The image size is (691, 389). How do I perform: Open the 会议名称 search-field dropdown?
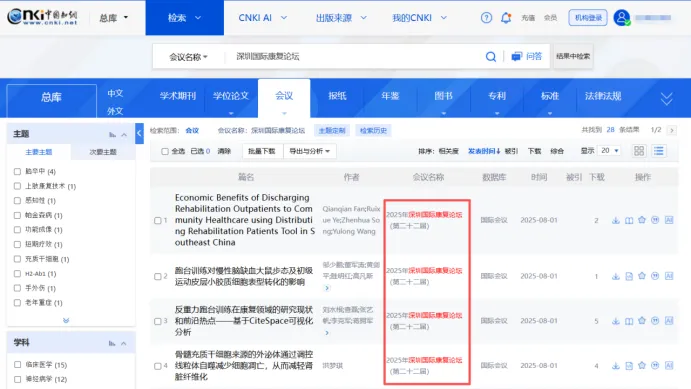point(189,57)
